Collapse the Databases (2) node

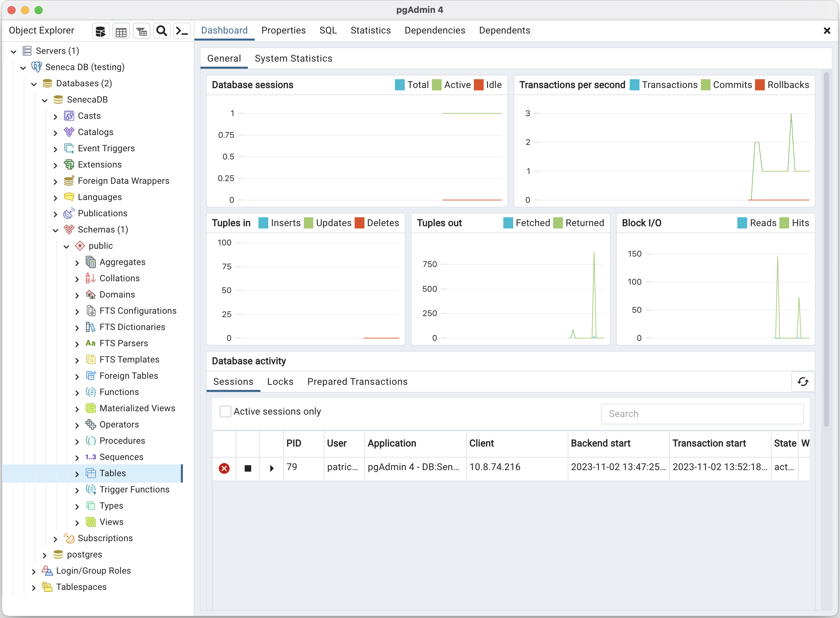point(34,84)
